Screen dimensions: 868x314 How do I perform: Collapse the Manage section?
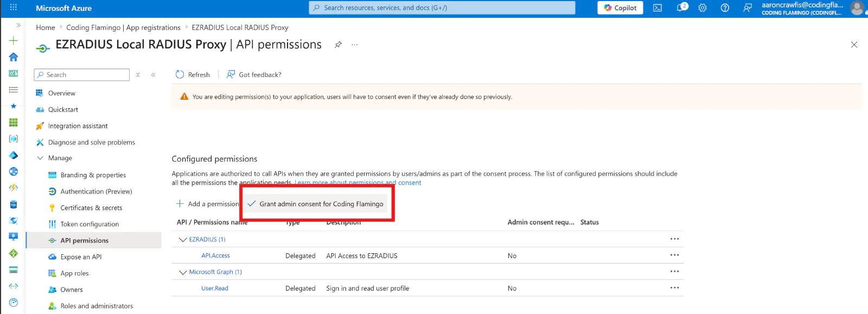click(40, 158)
